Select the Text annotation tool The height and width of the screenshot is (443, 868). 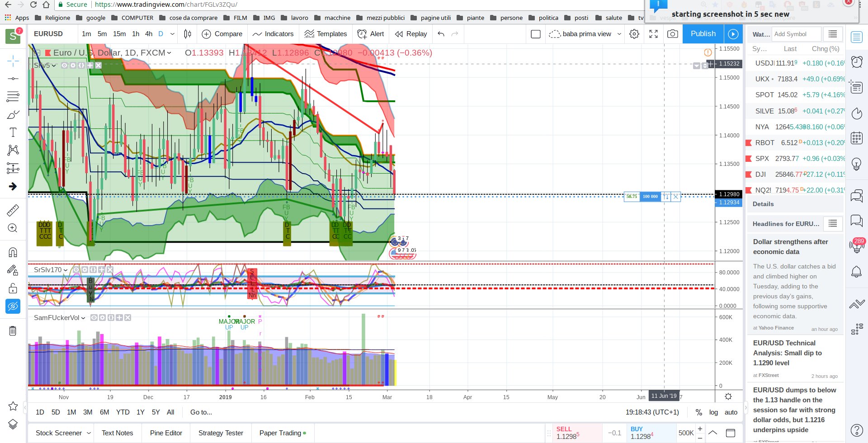pos(13,132)
